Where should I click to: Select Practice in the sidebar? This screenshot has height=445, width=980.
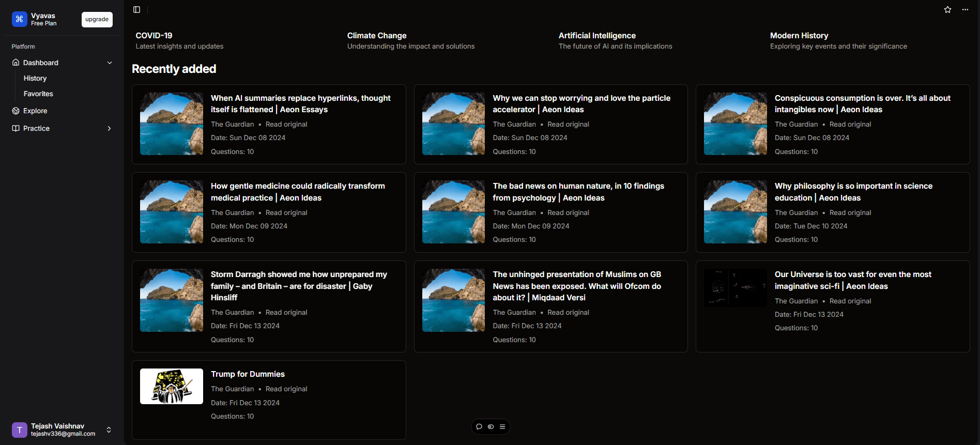click(x=36, y=128)
